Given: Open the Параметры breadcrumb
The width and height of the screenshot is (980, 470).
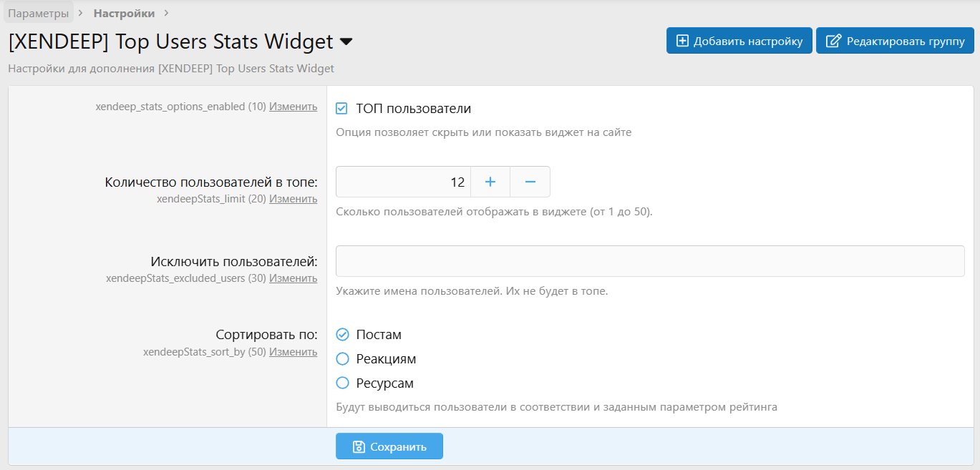Looking at the screenshot, I should [39, 13].
